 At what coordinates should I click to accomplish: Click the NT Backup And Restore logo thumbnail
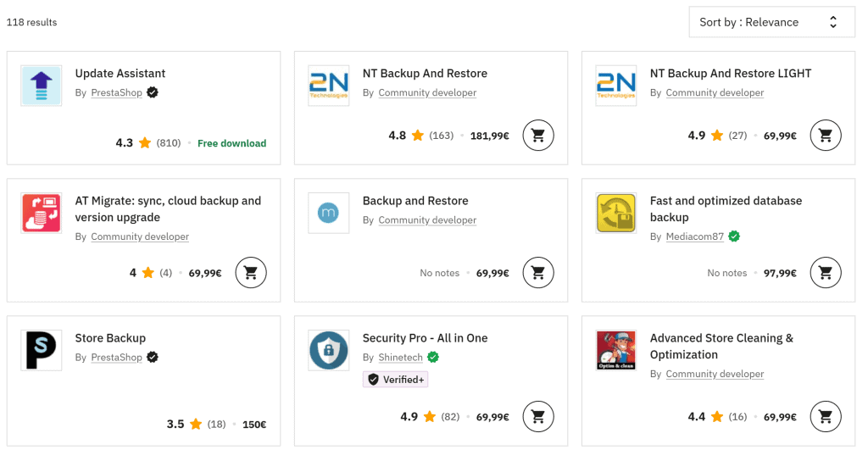tap(328, 86)
